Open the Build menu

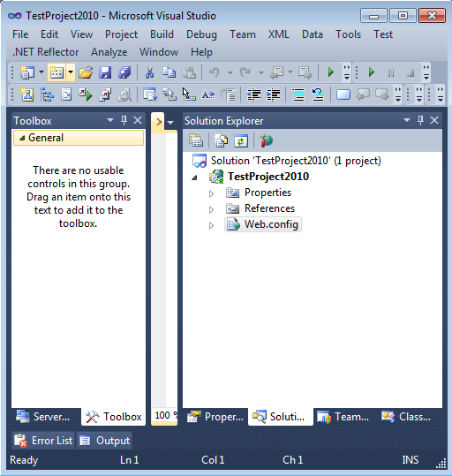pos(162,34)
